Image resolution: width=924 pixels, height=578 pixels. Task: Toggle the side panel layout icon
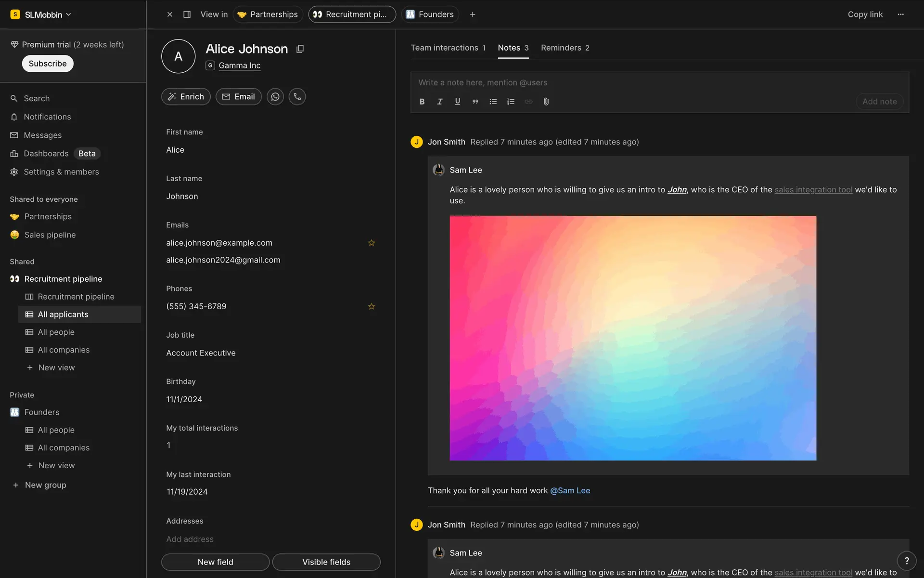click(x=187, y=14)
